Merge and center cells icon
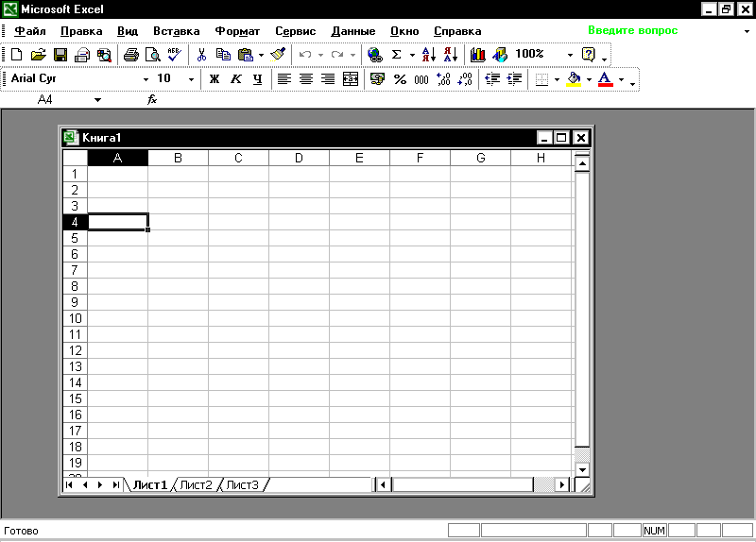 point(351,79)
